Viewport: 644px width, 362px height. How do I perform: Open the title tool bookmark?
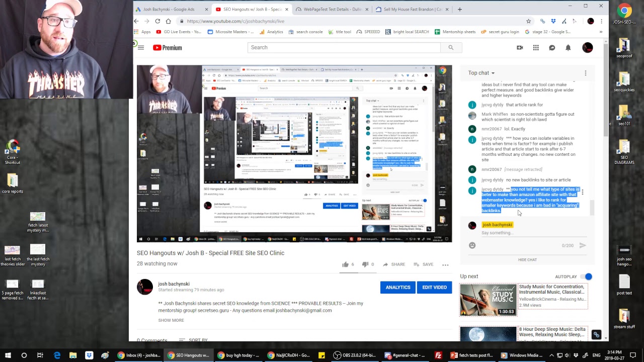point(340,32)
